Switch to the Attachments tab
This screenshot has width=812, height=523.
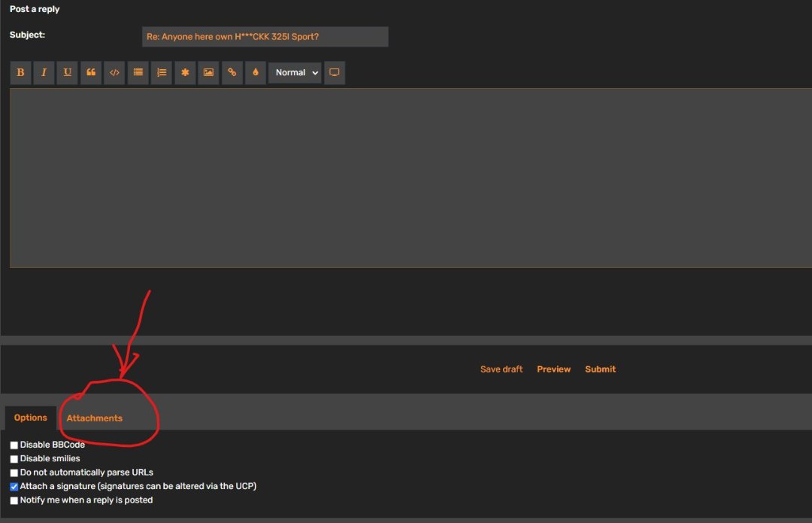point(95,418)
